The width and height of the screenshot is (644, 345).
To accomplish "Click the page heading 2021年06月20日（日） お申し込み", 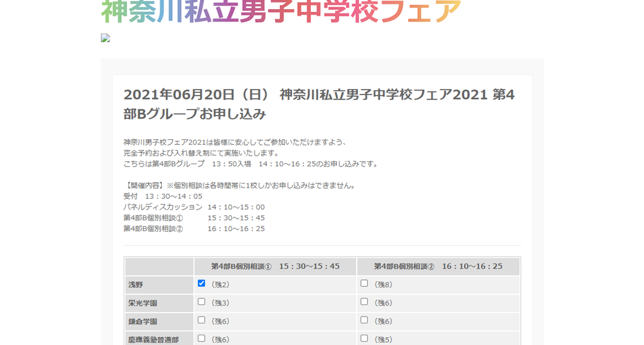I will pyautogui.click(x=319, y=104).
